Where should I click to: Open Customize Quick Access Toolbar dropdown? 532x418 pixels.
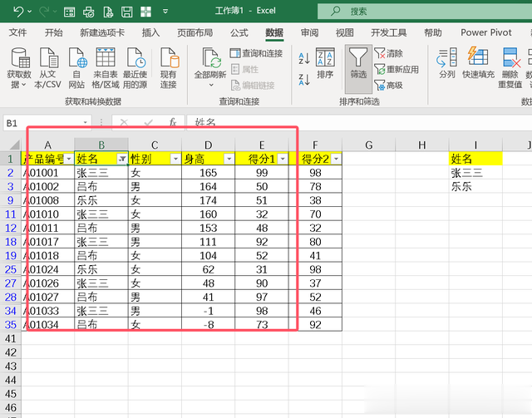pyautogui.click(x=165, y=12)
